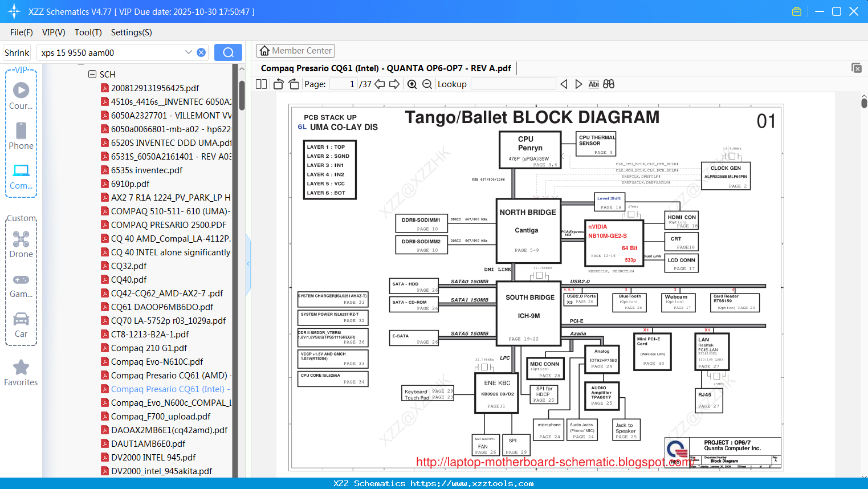Click the binoculars search icon

point(609,84)
